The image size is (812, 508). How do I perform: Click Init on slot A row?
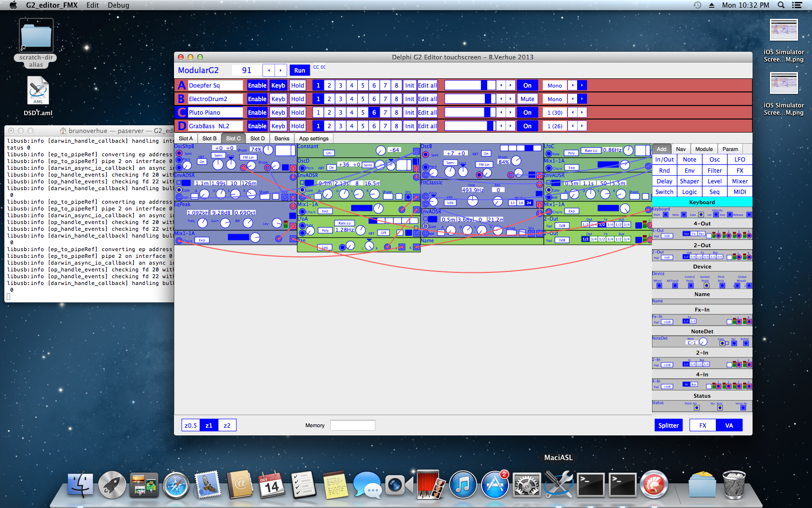coord(409,85)
